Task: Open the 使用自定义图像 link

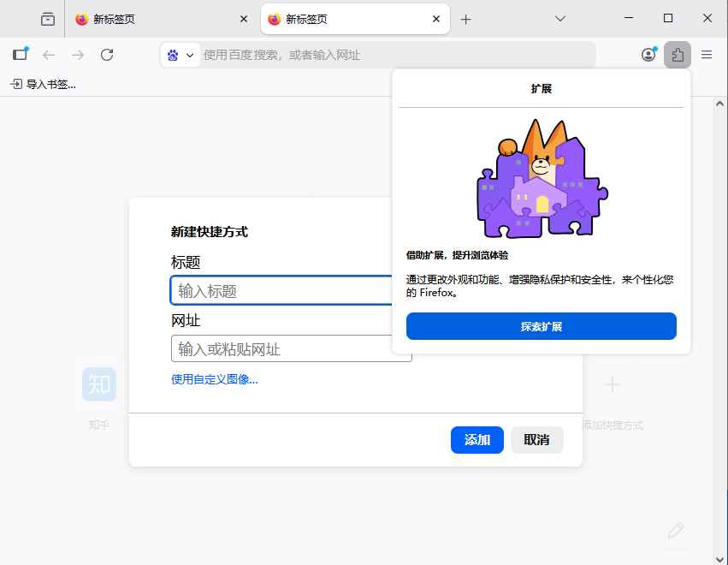Action: point(215,379)
